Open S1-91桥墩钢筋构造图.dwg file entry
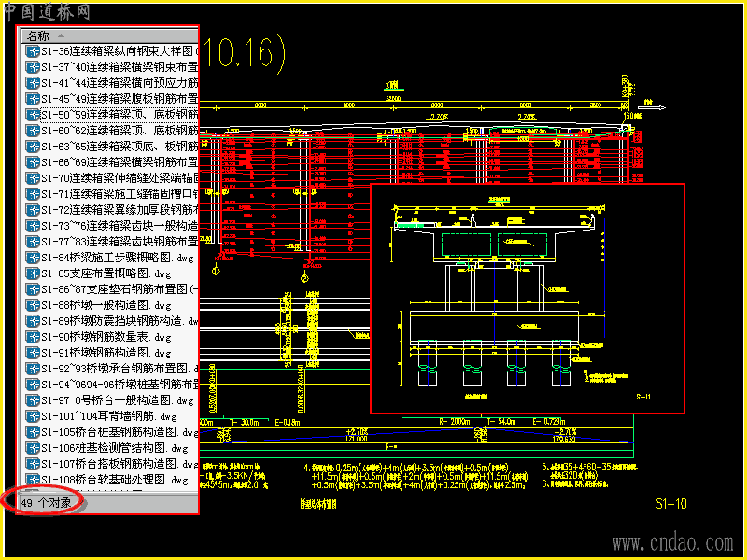Screen dimensions: 747x560 [x=106, y=353]
